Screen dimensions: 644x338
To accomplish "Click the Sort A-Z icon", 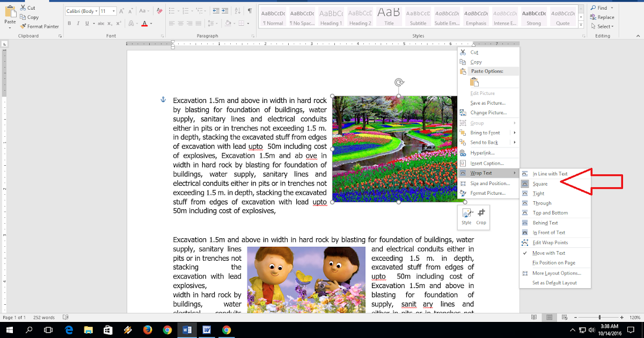I will click(238, 11).
